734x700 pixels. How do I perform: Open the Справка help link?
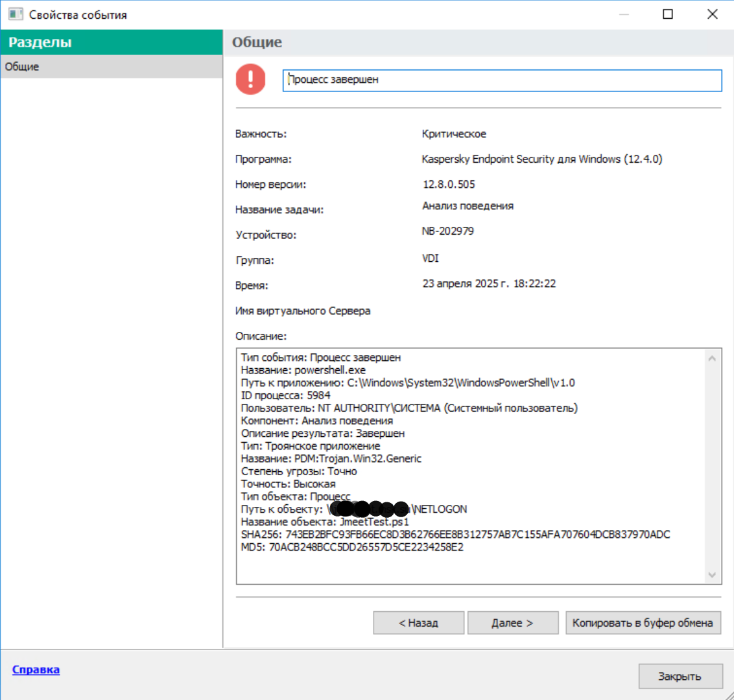pyautogui.click(x=36, y=670)
